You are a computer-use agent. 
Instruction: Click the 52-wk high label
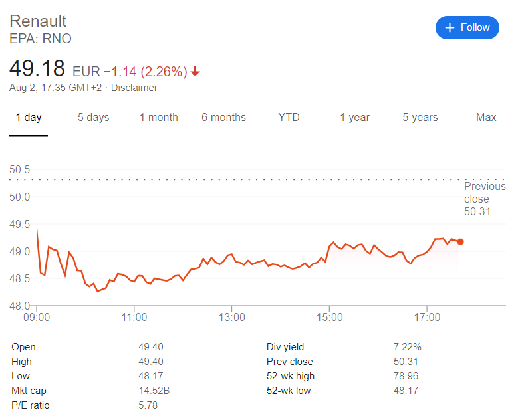(291, 376)
